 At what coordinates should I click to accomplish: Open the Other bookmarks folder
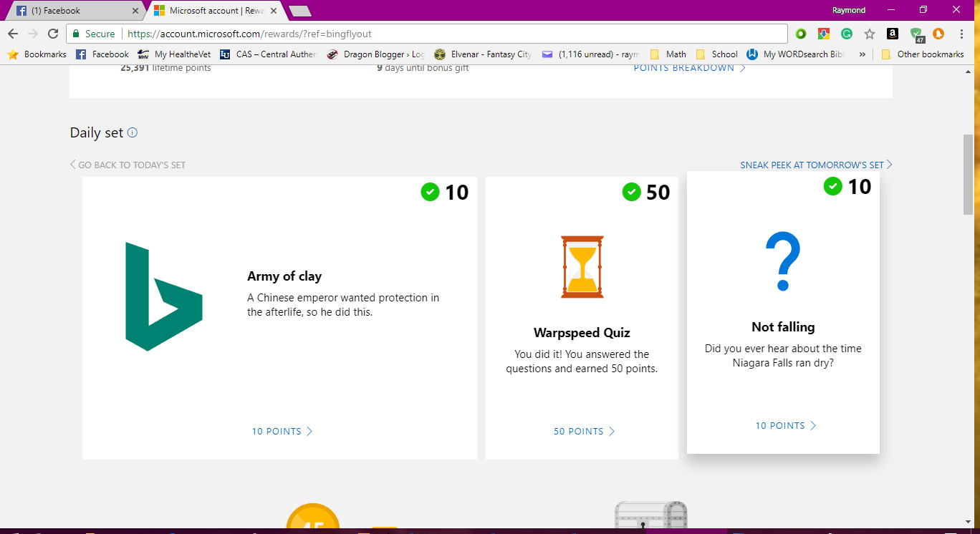pyautogui.click(x=923, y=54)
